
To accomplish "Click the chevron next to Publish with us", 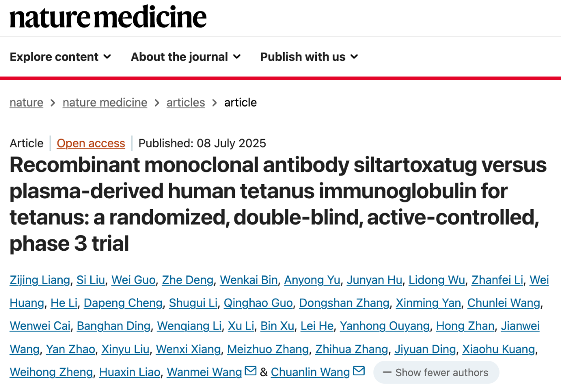I will pyautogui.click(x=354, y=57).
